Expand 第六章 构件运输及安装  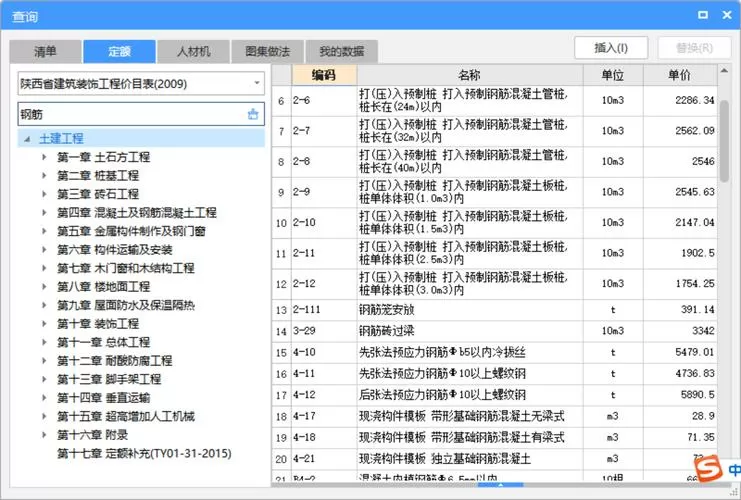44,250
